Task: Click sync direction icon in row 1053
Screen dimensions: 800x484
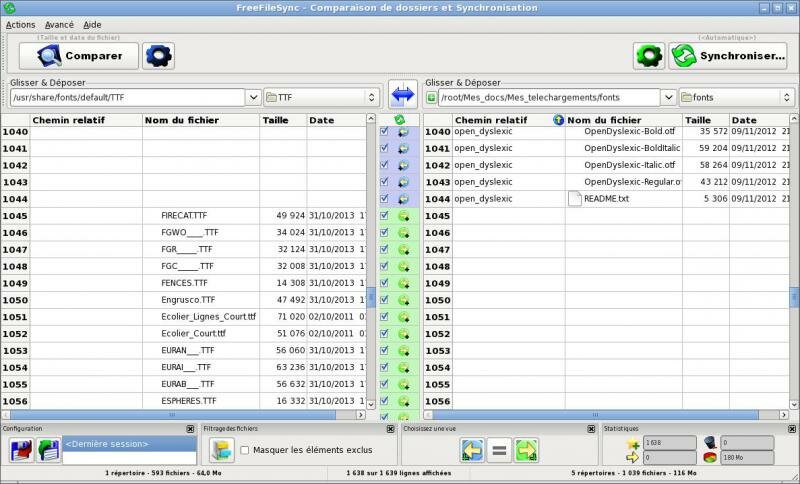Action: 403,351
